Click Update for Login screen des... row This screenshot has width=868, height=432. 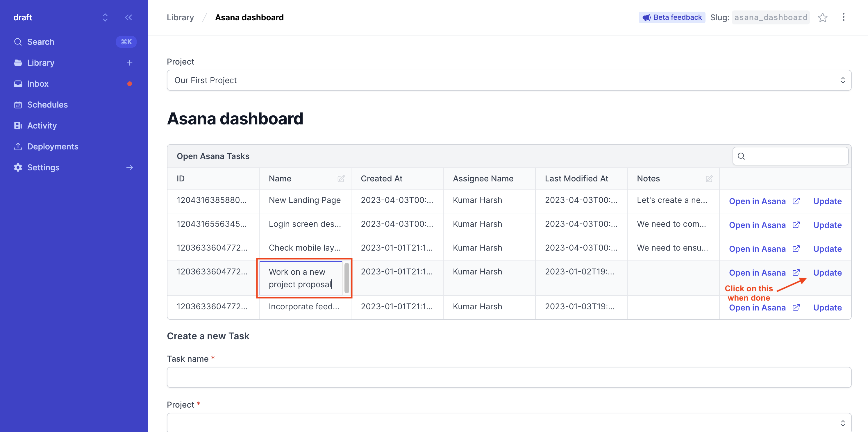(827, 225)
